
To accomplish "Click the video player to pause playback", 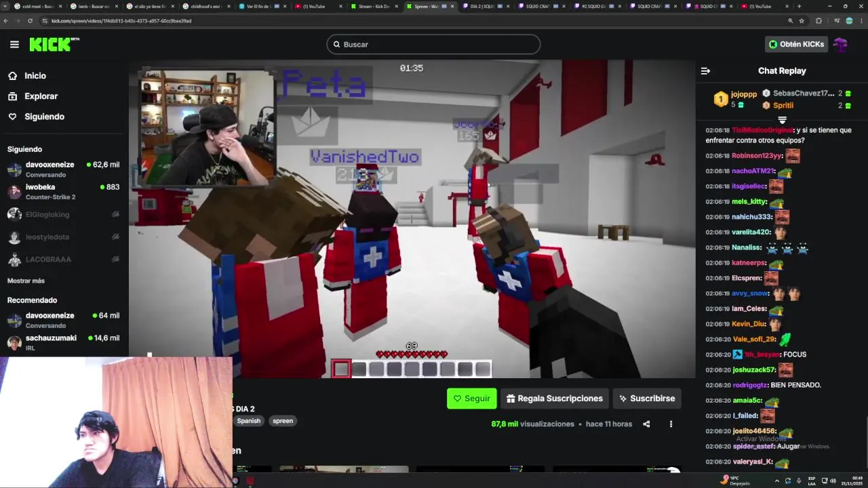I will [412, 218].
